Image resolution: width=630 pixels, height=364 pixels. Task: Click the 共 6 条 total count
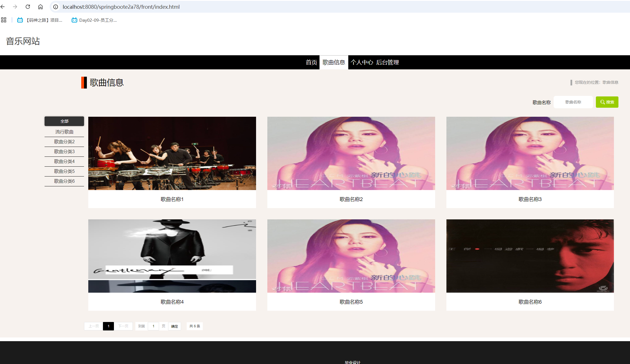pyautogui.click(x=195, y=326)
